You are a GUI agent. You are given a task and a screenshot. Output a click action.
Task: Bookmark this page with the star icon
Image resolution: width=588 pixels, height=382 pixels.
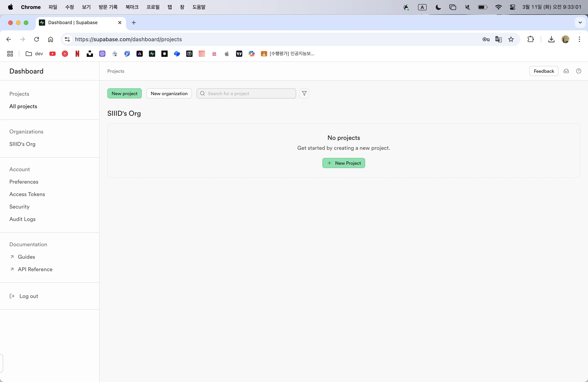coord(511,39)
